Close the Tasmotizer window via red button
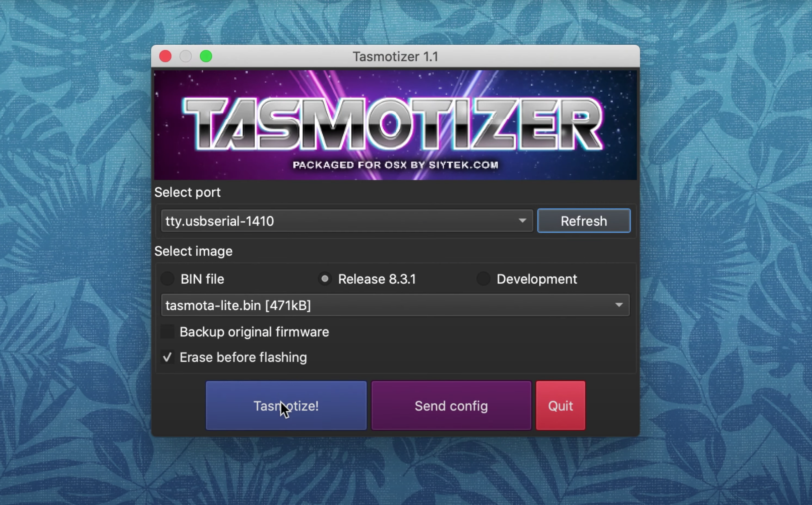The image size is (812, 505). click(x=165, y=56)
